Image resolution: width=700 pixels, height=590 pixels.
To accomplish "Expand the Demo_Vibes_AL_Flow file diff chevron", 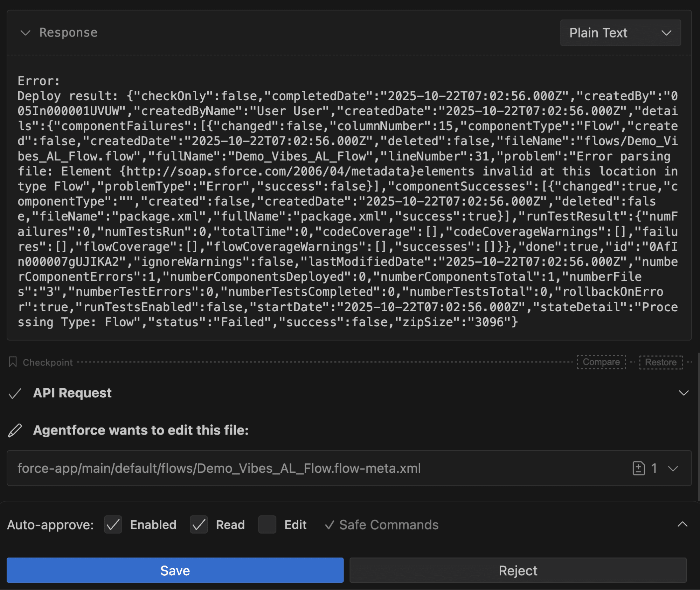I will [x=673, y=468].
